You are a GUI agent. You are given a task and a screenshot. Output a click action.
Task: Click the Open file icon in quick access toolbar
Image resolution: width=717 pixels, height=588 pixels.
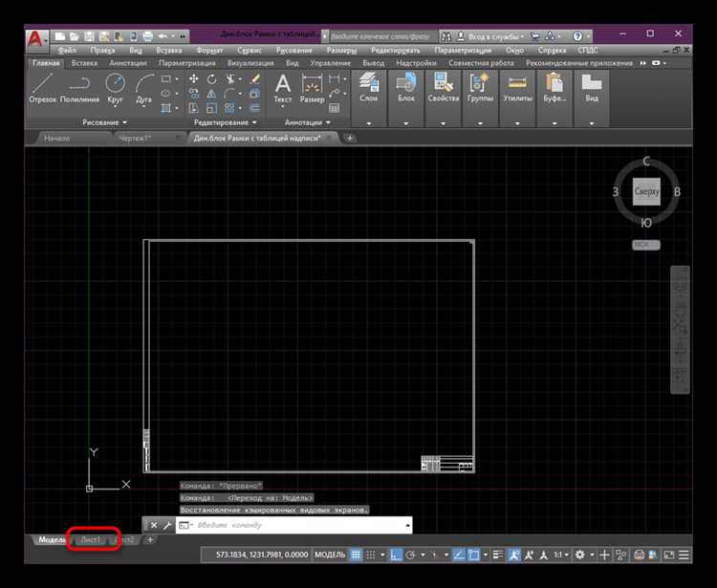[x=74, y=36]
